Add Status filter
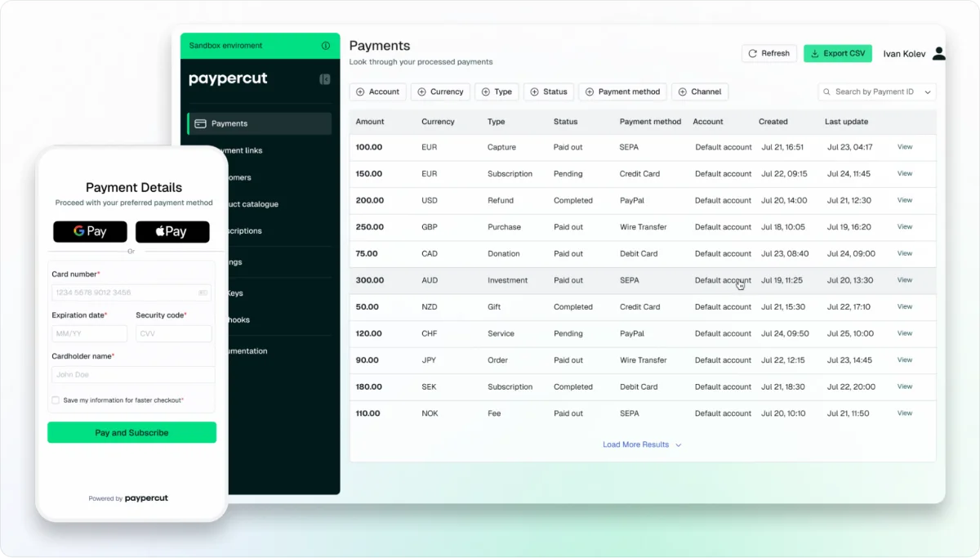The width and height of the screenshot is (980, 558). pos(549,92)
